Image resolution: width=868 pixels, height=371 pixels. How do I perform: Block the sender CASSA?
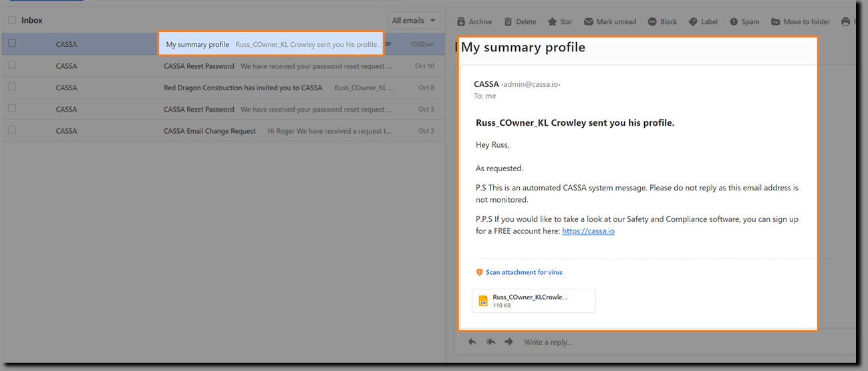[x=662, y=21]
